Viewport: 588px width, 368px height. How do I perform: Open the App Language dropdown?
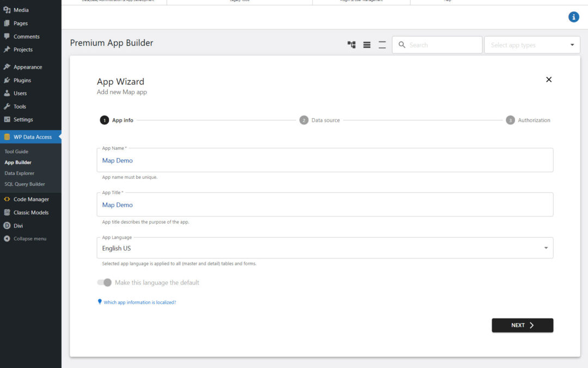324,248
